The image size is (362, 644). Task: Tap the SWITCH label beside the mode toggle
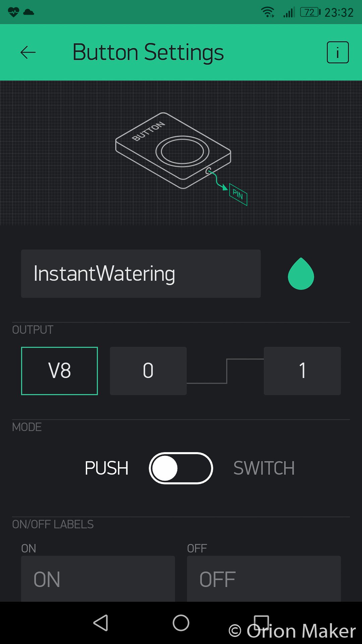264,468
